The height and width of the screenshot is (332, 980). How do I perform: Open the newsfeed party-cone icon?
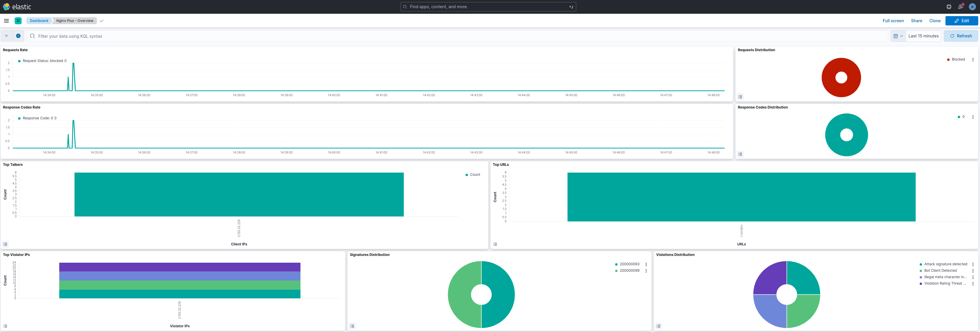(x=960, y=7)
